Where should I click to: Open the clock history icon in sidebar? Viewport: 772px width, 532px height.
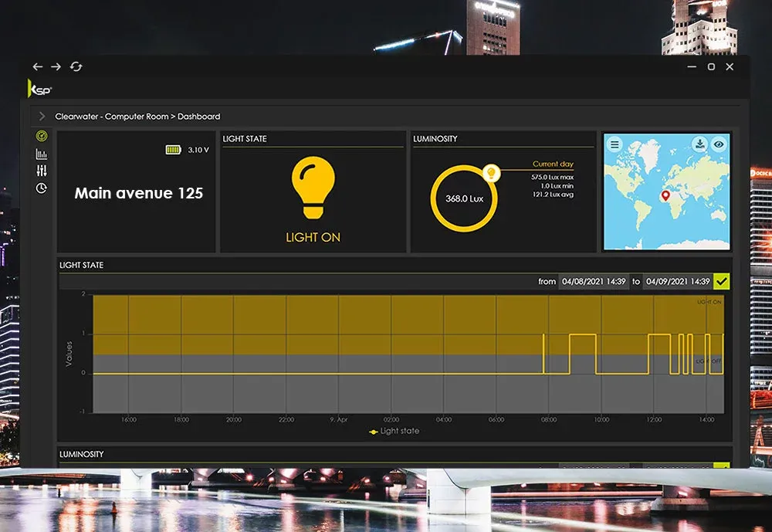tap(42, 188)
